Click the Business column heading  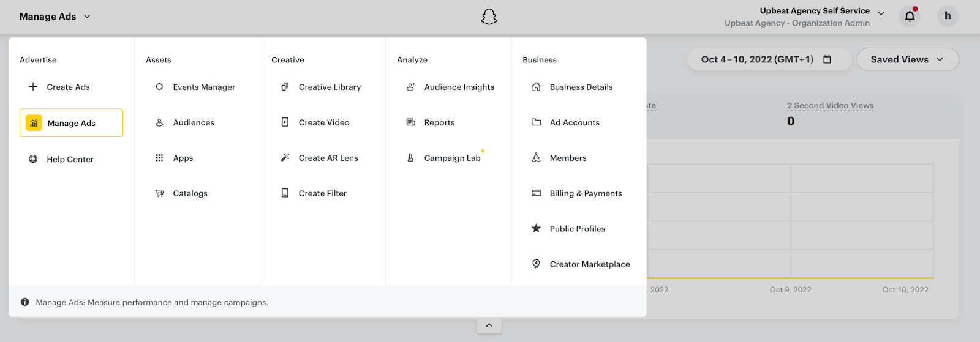click(x=540, y=60)
